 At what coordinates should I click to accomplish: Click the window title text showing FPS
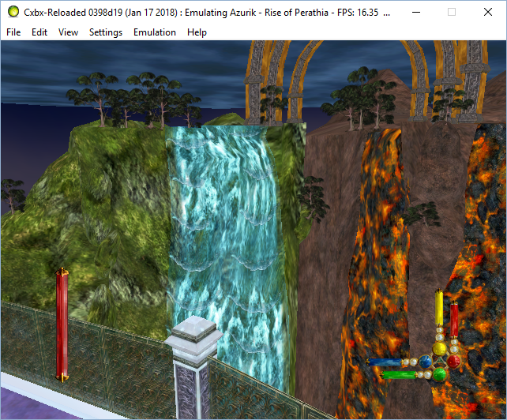207,13
